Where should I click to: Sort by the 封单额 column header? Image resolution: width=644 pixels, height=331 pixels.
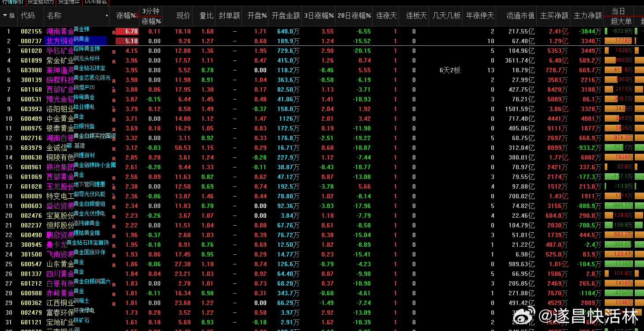(229, 16)
